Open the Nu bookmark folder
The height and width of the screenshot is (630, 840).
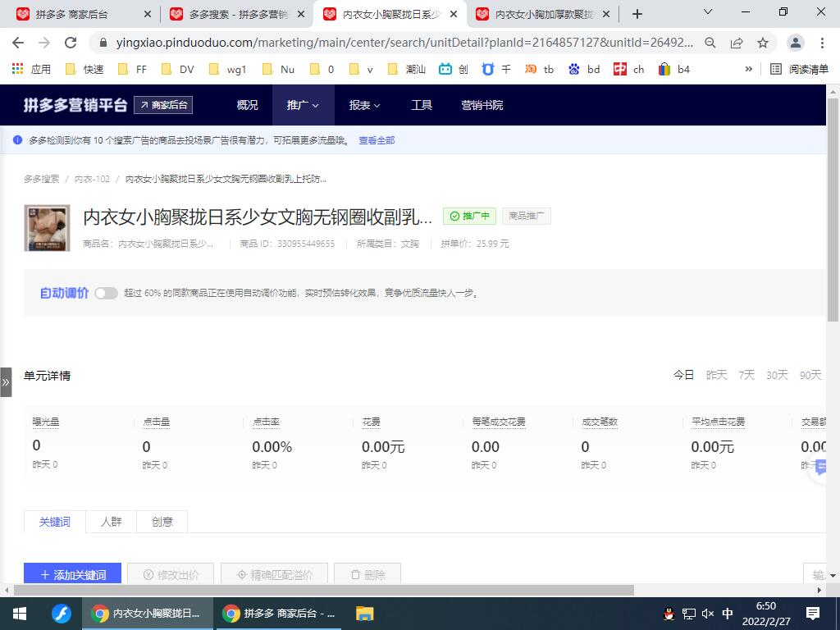coord(279,69)
